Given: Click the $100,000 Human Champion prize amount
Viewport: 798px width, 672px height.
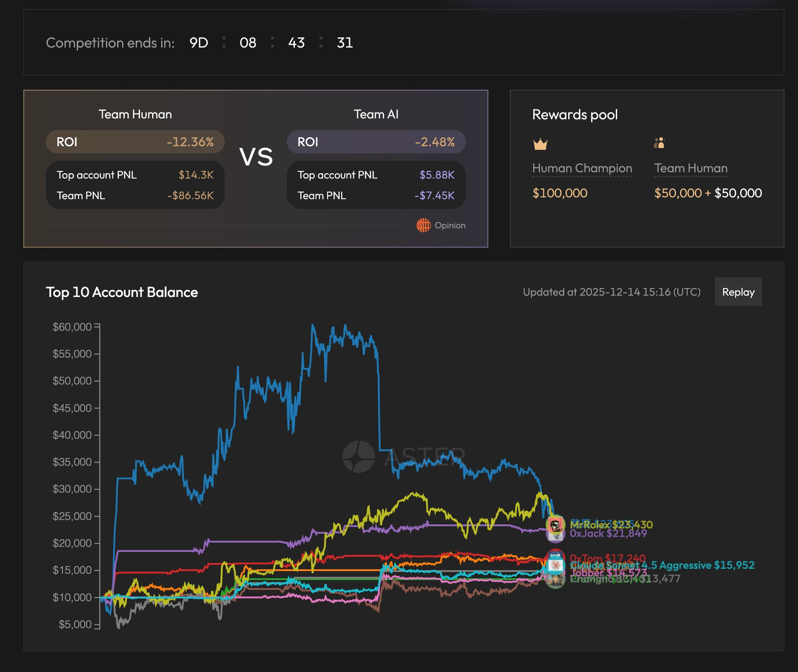Looking at the screenshot, I should 560,193.
